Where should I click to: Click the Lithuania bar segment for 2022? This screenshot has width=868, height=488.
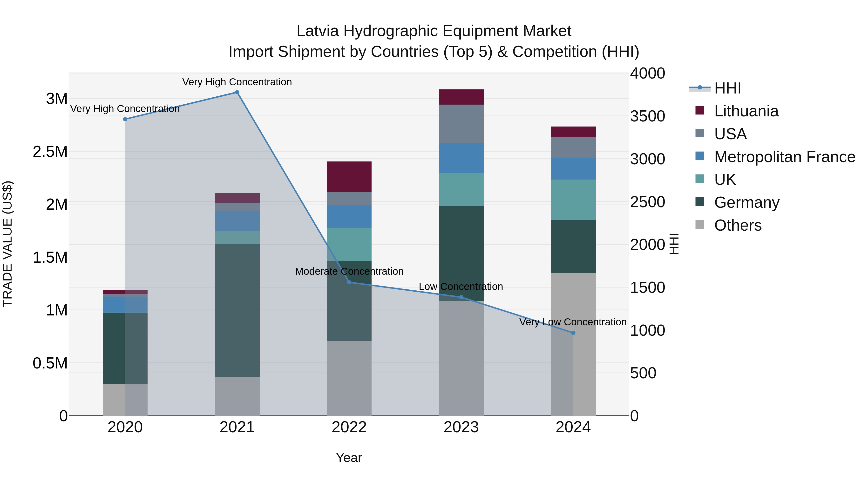(349, 177)
